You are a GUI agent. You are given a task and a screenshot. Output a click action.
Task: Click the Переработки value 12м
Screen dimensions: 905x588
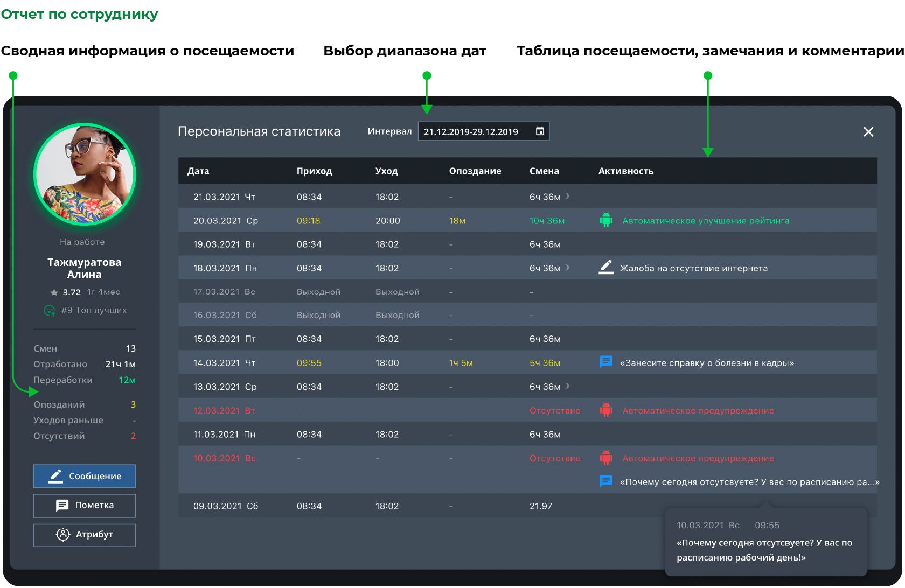[x=127, y=380]
